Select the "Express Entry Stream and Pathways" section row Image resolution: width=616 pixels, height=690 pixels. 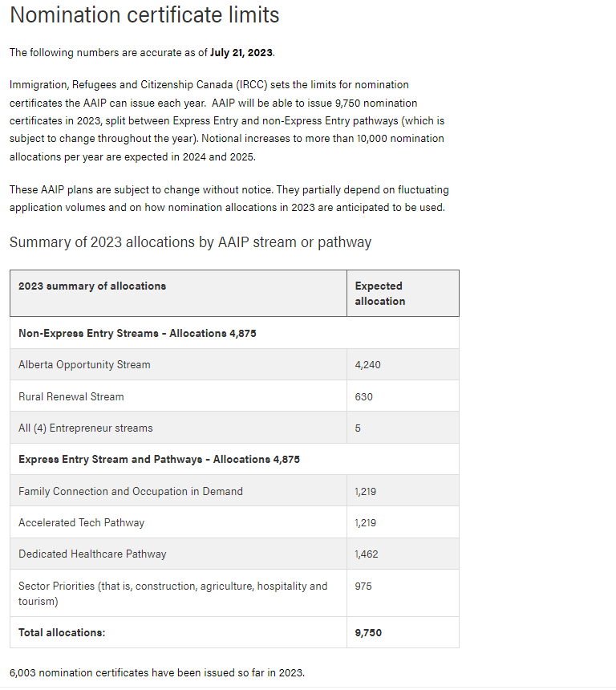coord(159,460)
